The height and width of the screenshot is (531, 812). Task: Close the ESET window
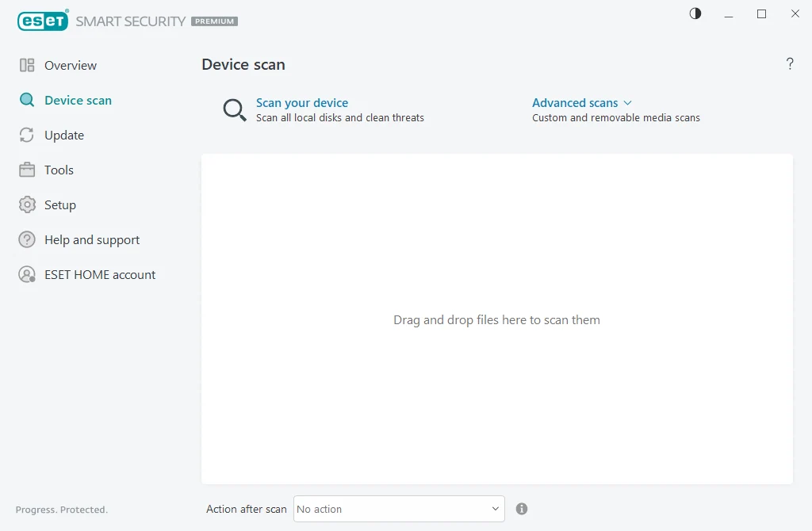[x=795, y=14]
